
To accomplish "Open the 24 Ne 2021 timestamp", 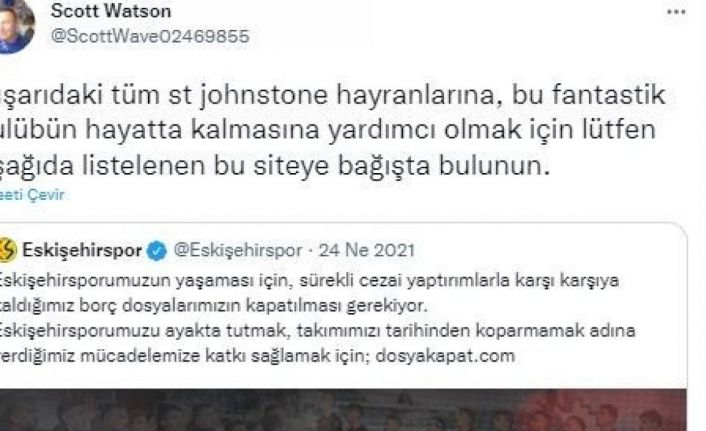I will click(367, 250).
